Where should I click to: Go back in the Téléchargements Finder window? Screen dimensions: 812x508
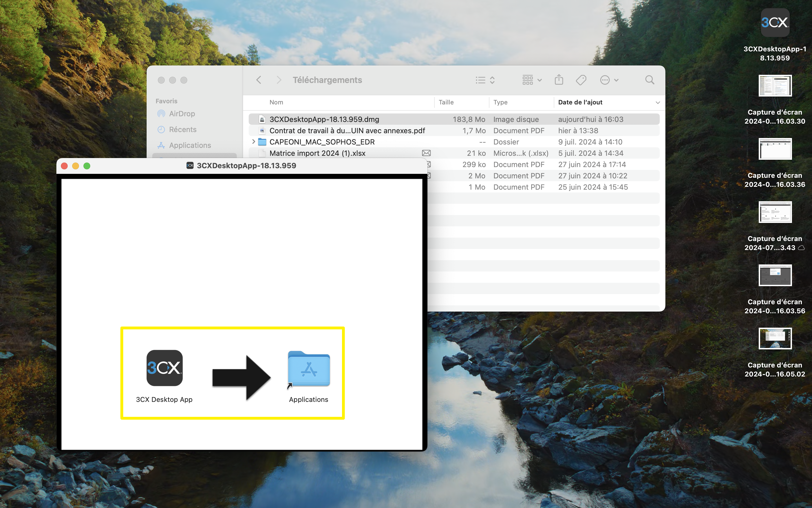(x=259, y=80)
